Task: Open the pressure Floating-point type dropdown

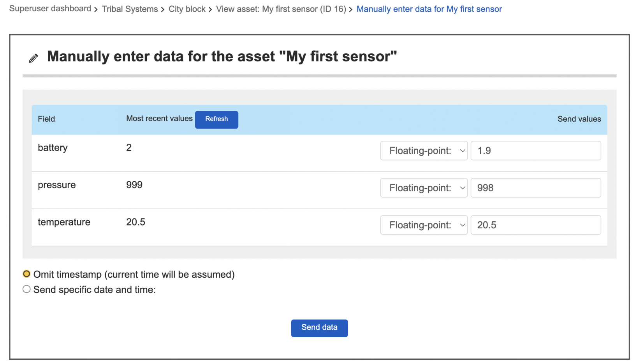Action: [x=424, y=187]
